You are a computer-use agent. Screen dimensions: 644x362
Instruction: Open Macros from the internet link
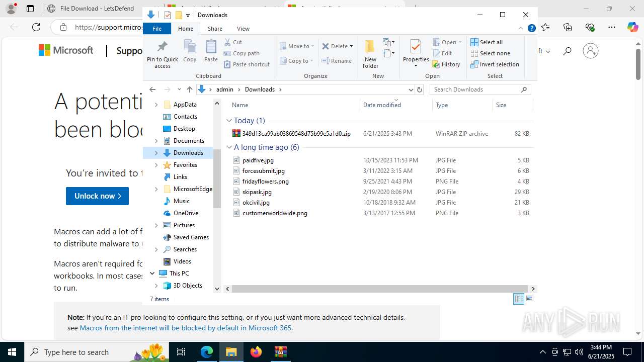pos(185,328)
